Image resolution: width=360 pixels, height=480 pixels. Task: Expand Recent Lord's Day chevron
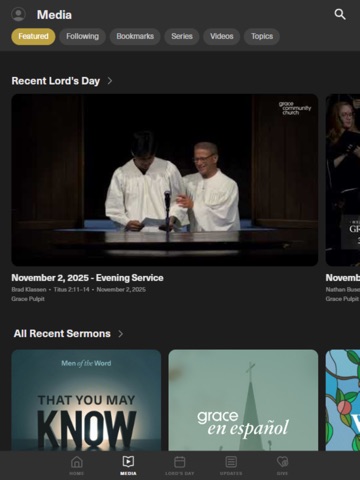coord(110,81)
